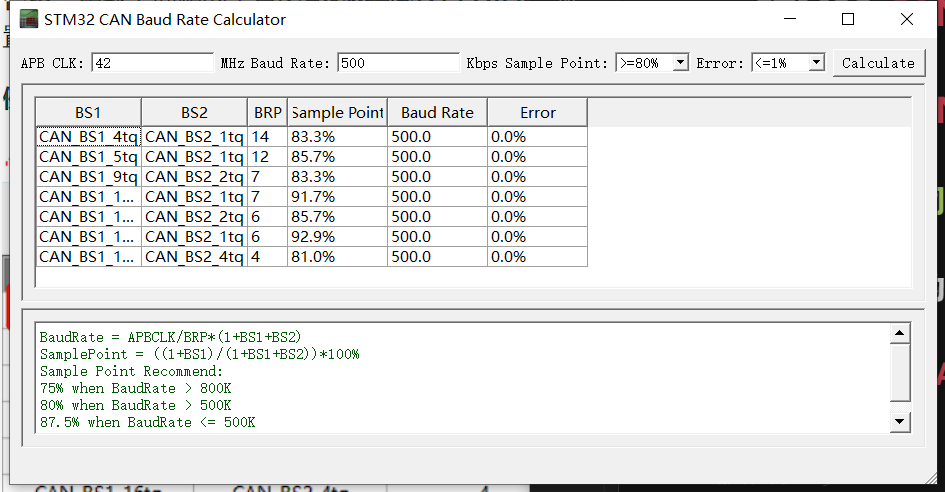Sort by the Baud Rate column header
This screenshot has height=492, width=945.
click(x=438, y=113)
